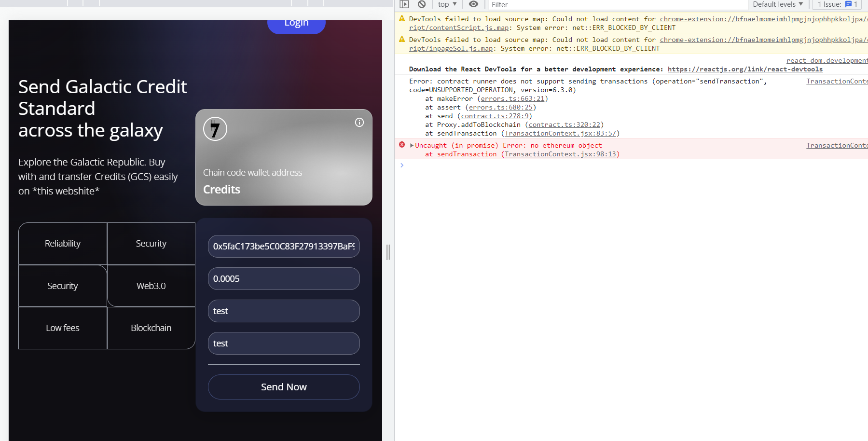Create a live expression with the eye icon
Viewport: 868px width, 441px height.
pyautogui.click(x=473, y=4)
